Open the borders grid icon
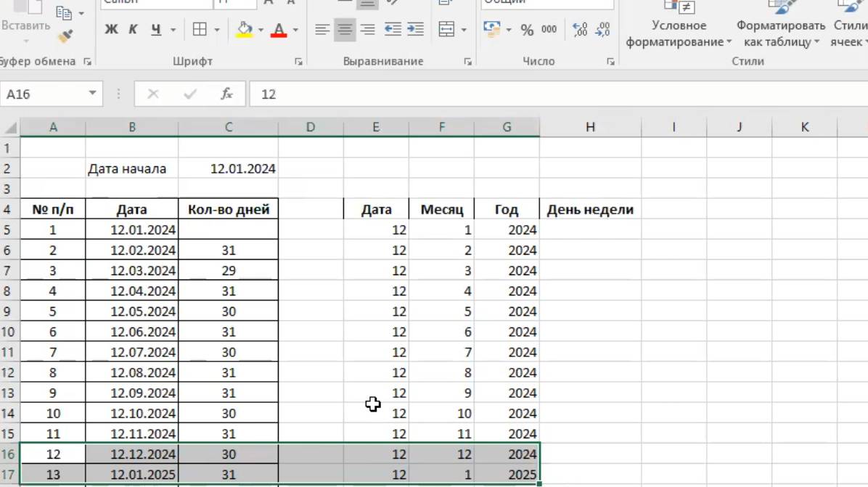 (200, 29)
